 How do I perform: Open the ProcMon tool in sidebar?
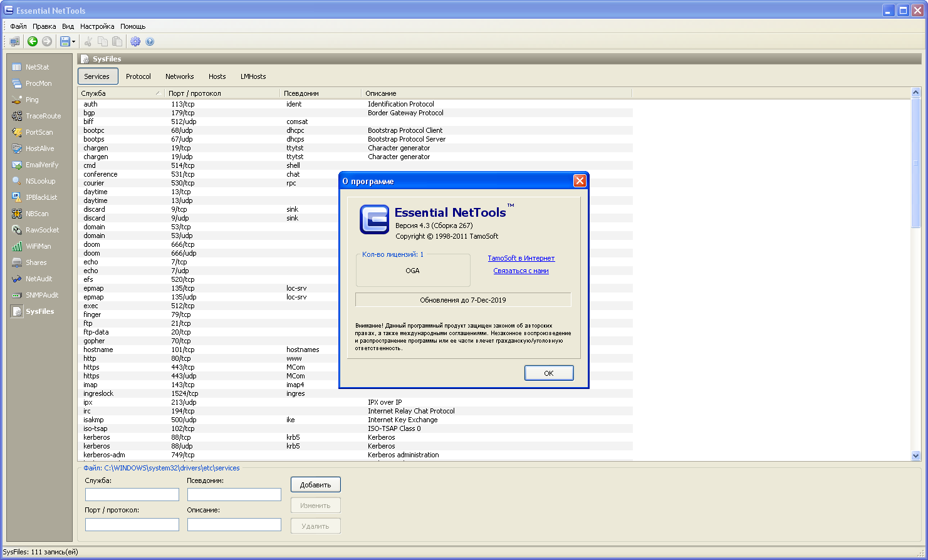pyautogui.click(x=38, y=83)
